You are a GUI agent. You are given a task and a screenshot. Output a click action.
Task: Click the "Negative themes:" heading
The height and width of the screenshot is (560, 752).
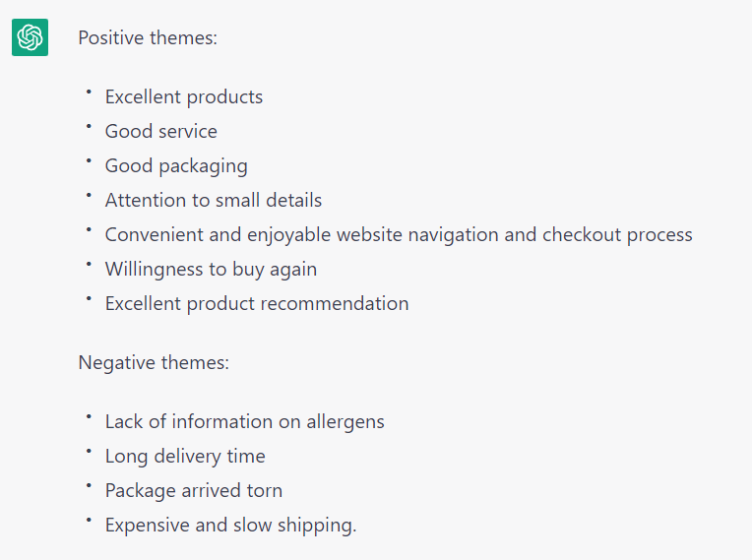point(154,363)
